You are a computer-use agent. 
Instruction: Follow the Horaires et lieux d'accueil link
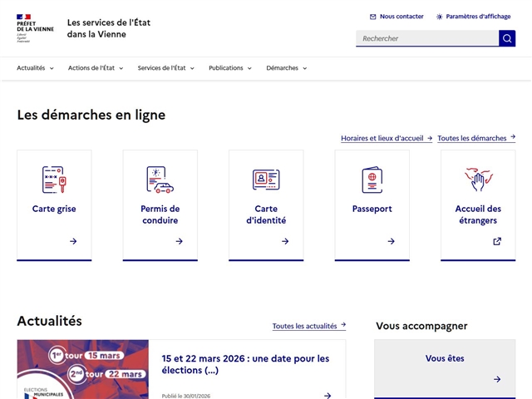tap(386, 138)
